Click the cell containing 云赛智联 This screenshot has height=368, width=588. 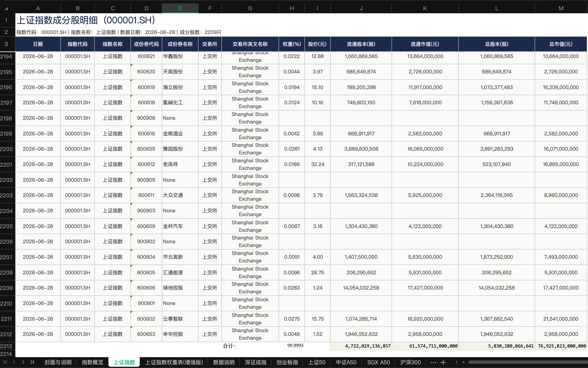(180, 319)
